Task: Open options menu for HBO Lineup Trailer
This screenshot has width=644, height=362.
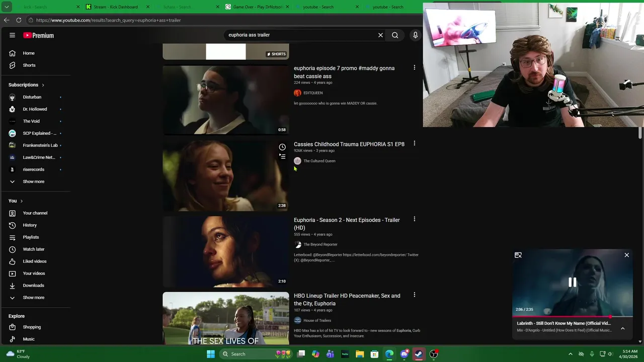Action: (x=414, y=295)
